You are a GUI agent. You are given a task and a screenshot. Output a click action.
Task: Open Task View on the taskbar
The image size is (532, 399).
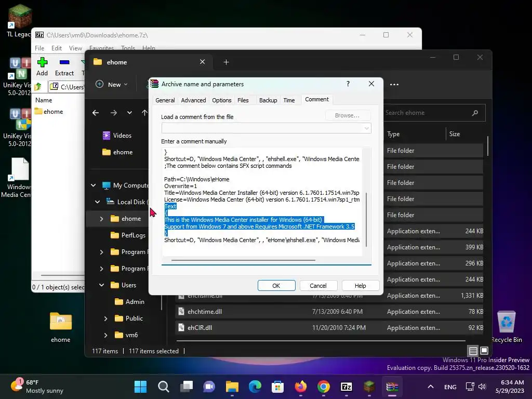click(187, 387)
